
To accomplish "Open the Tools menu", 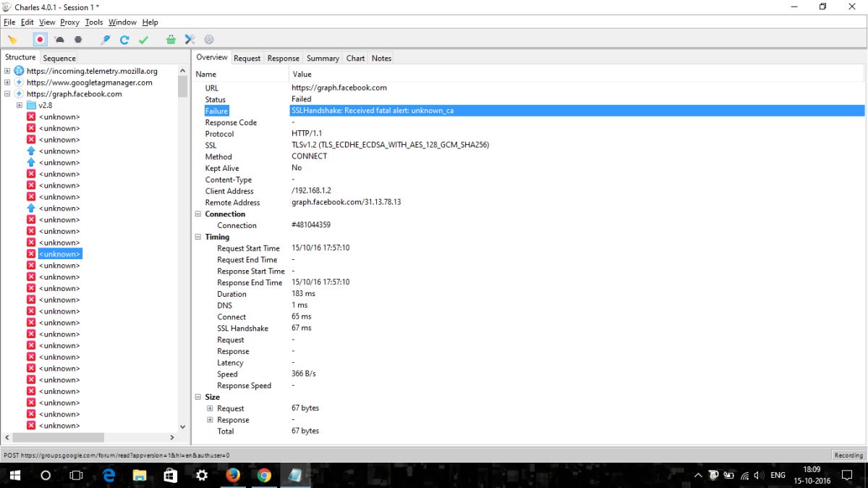I will point(94,22).
